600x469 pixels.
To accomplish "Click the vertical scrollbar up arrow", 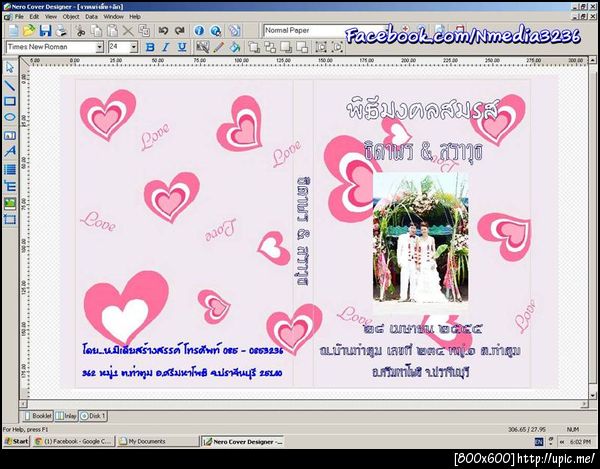I will tap(592, 60).
